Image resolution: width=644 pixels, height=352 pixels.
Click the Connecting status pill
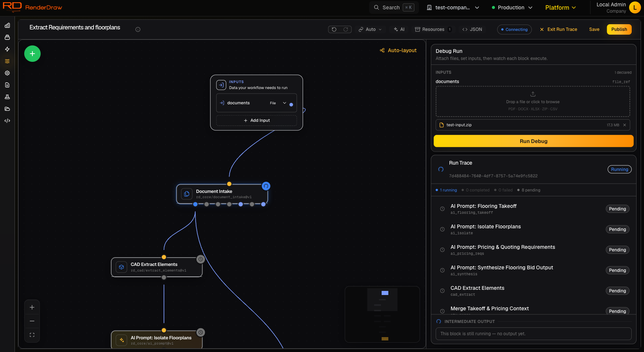pyautogui.click(x=514, y=29)
